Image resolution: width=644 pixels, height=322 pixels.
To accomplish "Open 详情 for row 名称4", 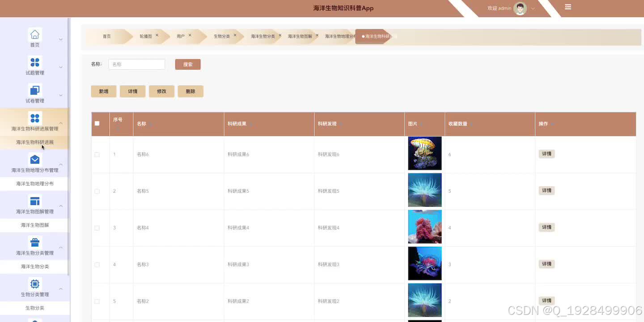I will click(x=547, y=227).
